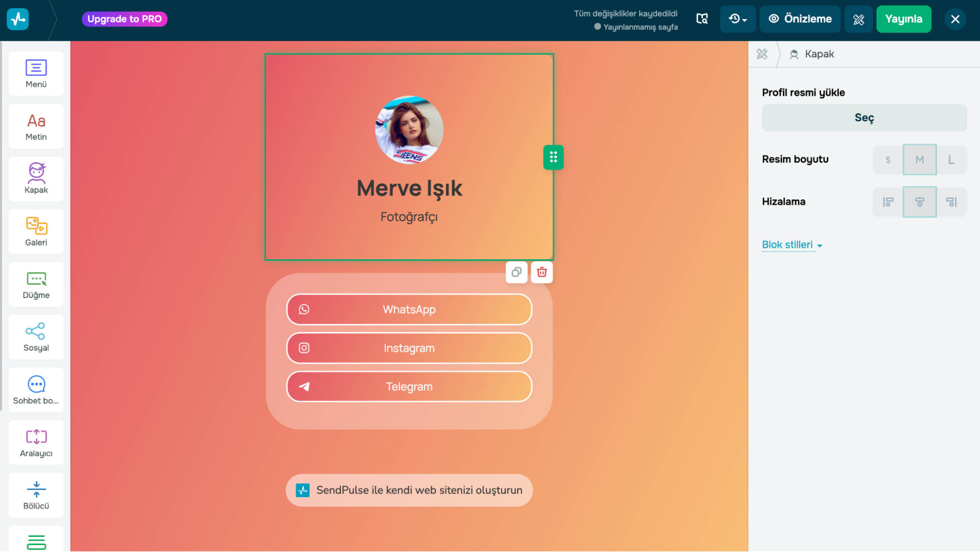Select the Aralayıcı spacer icon

coord(35,442)
